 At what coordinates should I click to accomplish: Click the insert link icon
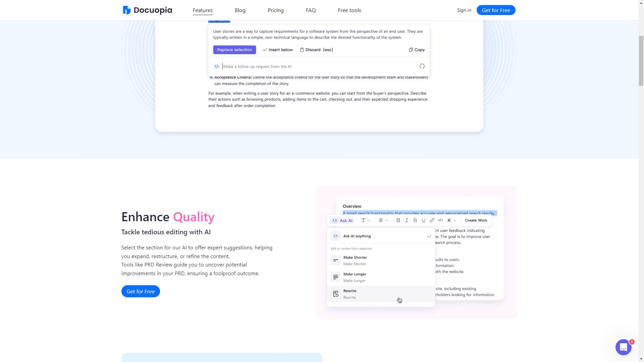tap(432, 220)
